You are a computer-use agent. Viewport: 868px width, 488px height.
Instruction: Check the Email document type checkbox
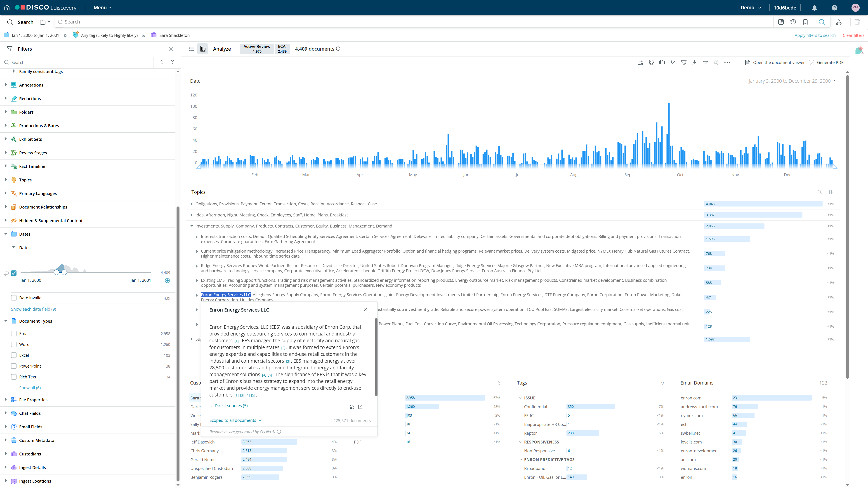pos(14,333)
